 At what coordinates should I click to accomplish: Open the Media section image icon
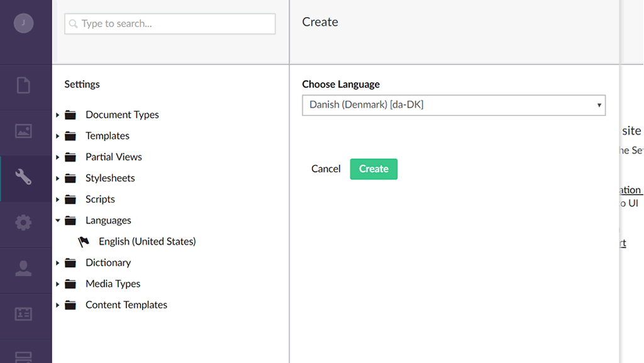(x=23, y=131)
